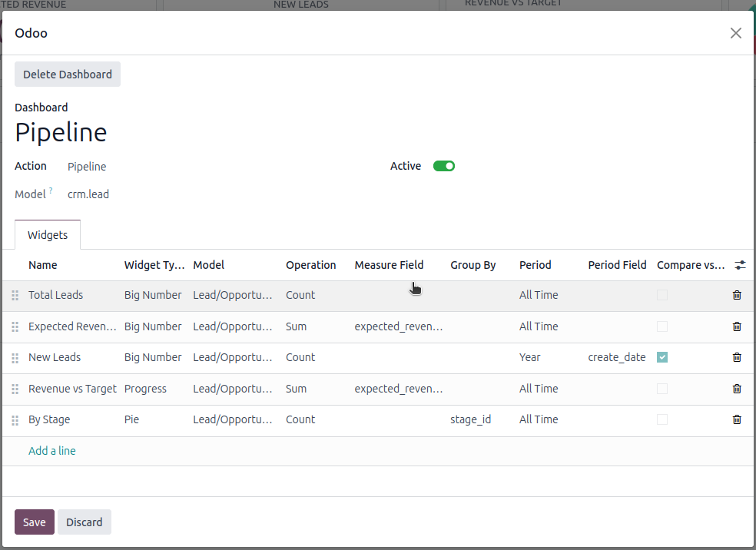Select measure field for Expected Revenue row
756x550 pixels.
click(399, 326)
